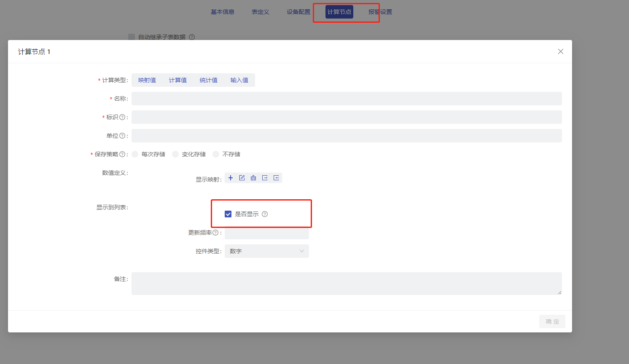The image size is (629, 364).
Task: Focus the 名称 input field
Action: [x=347, y=99]
